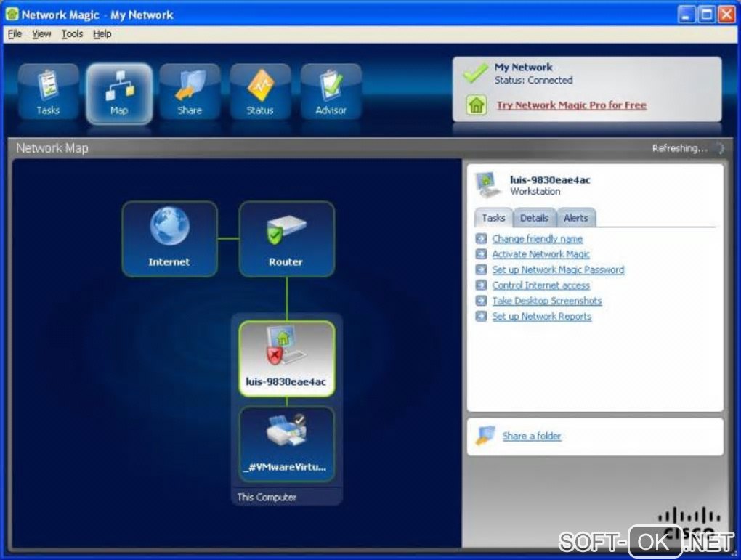Image resolution: width=741 pixels, height=560 pixels.
Task: Click Share a folder link
Action: pyautogui.click(x=532, y=436)
